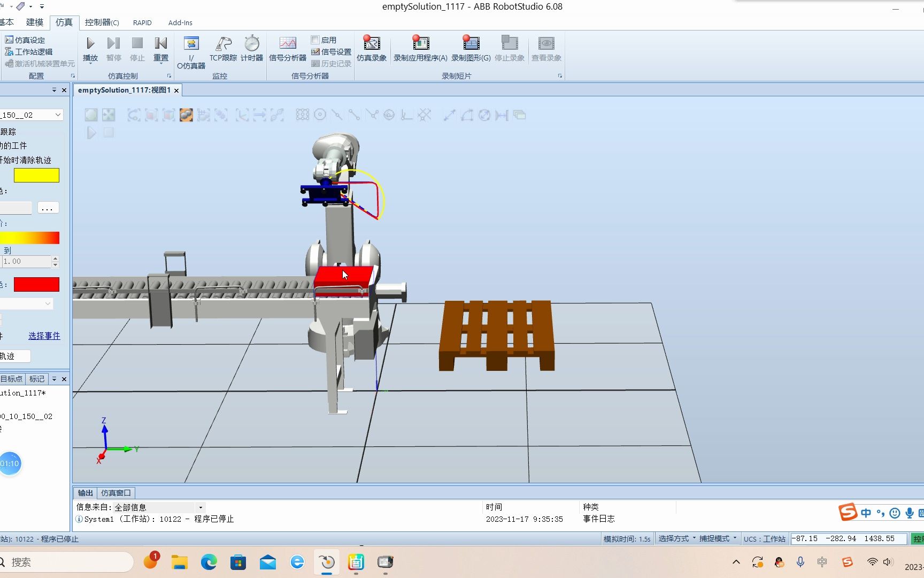The image size is (924, 578).
Task: Toggle the highlighted orange selection-level icon
Action: tap(186, 115)
